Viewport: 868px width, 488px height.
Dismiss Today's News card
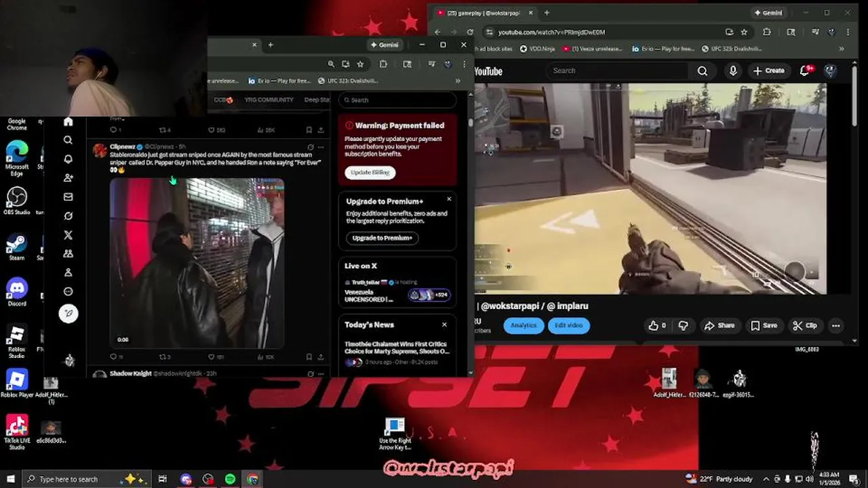[x=444, y=325]
